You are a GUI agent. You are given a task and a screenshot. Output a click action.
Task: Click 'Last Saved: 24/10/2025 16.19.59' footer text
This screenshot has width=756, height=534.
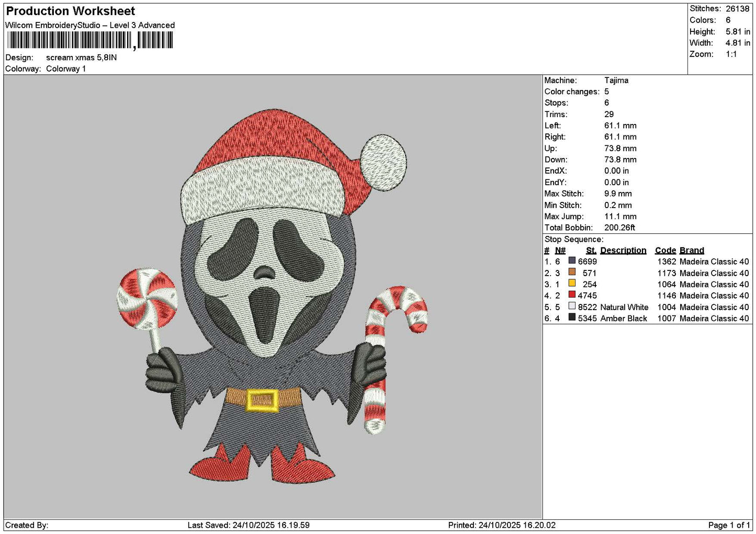point(249,525)
